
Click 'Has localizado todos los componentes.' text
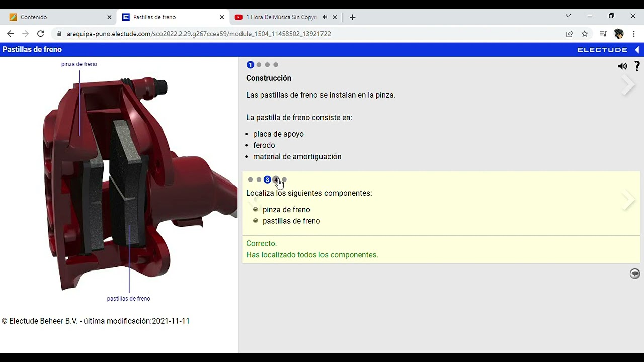pos(312,255)
